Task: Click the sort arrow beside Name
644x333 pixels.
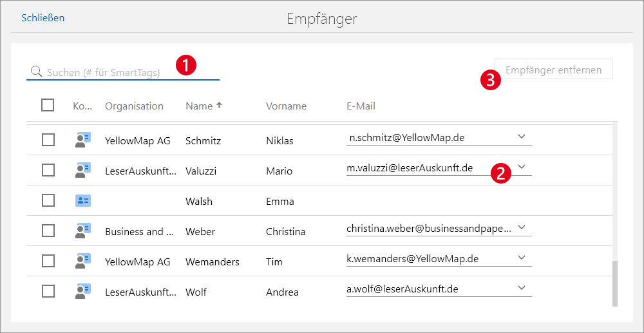Action: coord(219,106)
